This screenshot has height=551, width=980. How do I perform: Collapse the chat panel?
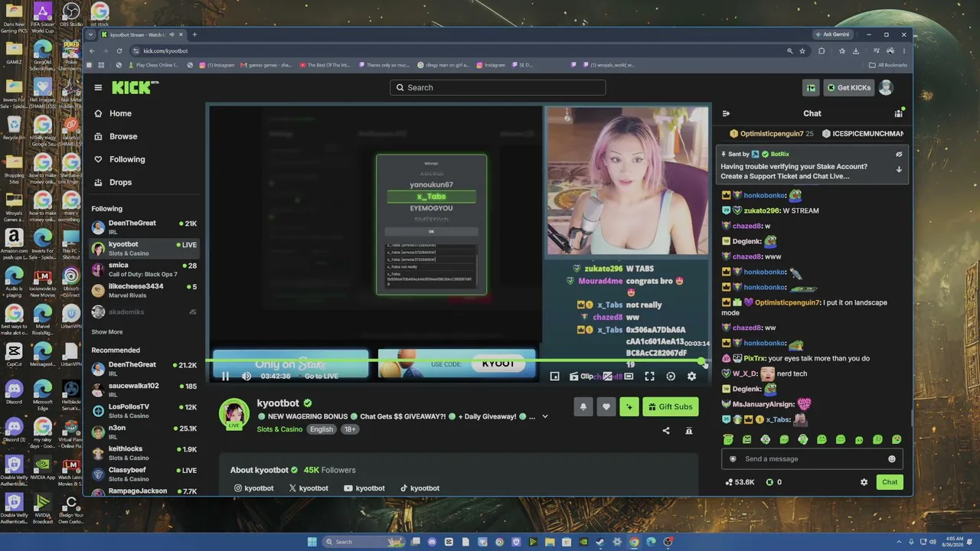pos(726,113)
